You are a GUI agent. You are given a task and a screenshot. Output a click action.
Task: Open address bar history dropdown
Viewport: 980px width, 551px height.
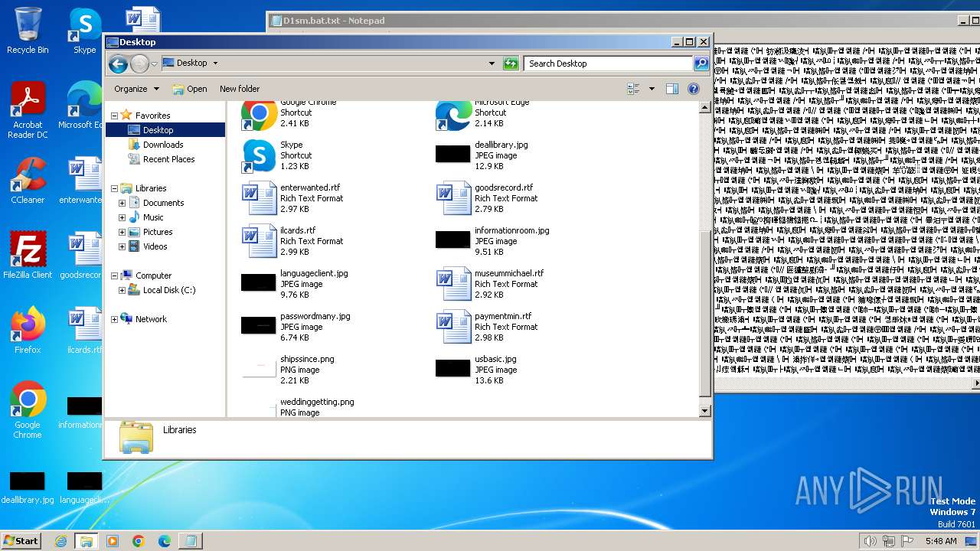pyautogui.click(x=492, y=64)
